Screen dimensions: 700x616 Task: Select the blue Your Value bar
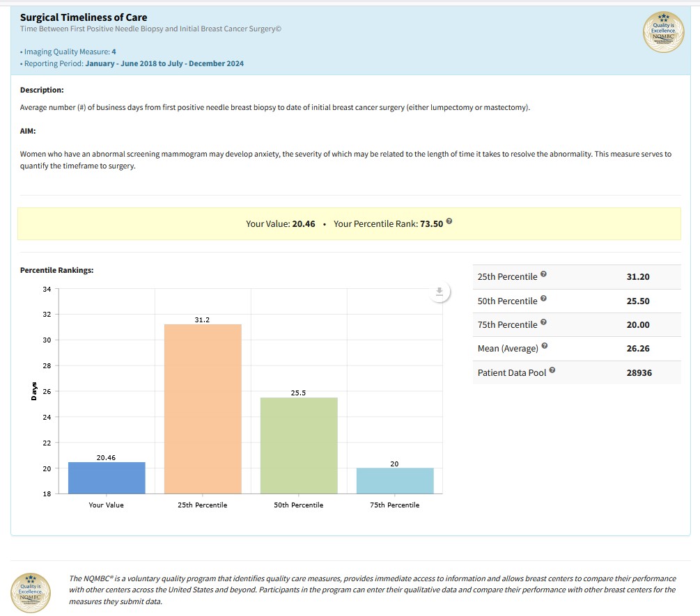(107, 477)
